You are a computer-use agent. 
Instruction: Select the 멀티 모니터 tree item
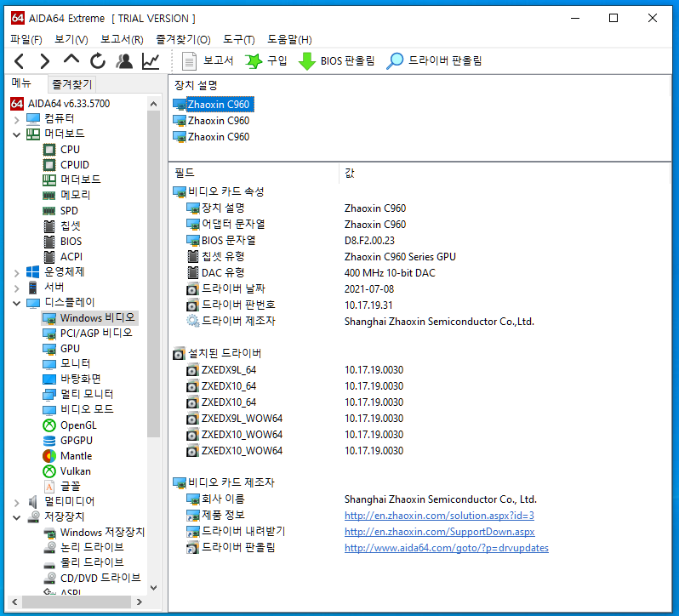click(78, 395)
